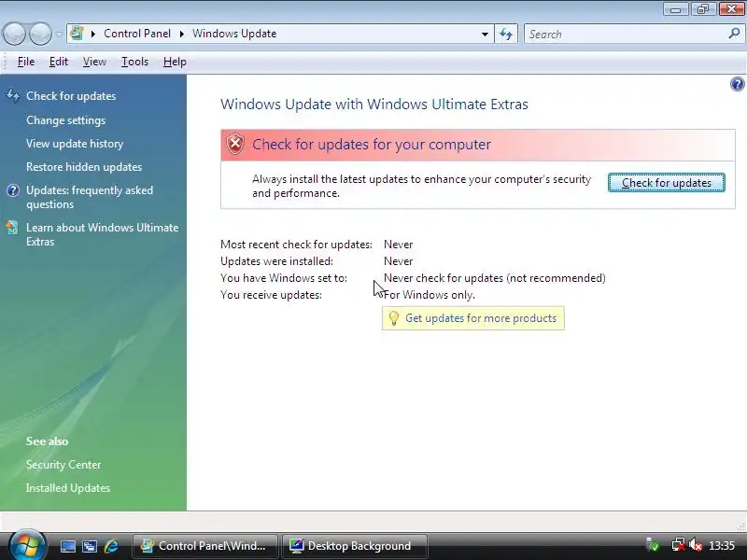Expand the arrow before Control Panel breadcrumb
747x560 pixels.
pos(93,34)
